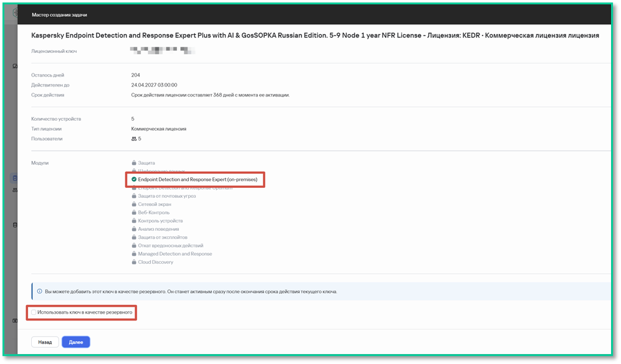Click the lock icon beside Веб-Контроль

[x=134, y=212]
